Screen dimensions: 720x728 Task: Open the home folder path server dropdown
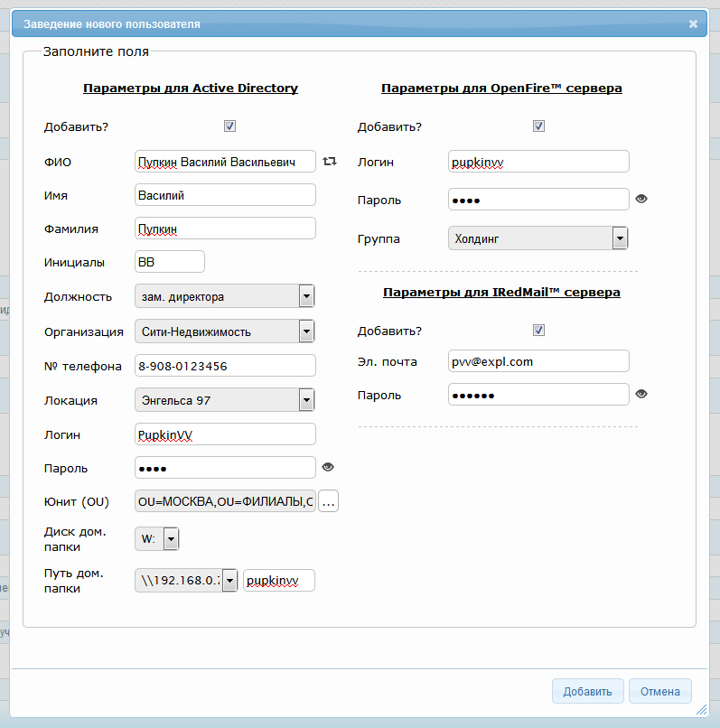186,581
